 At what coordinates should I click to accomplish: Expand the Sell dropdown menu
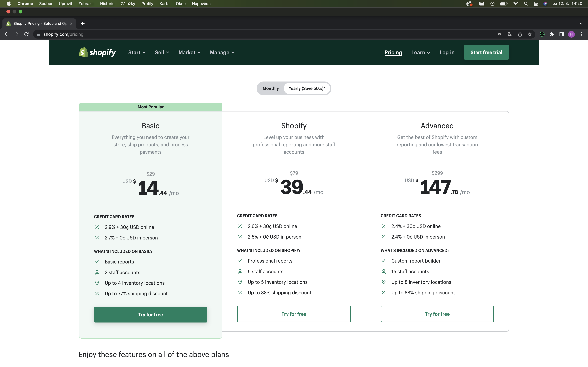coord(162,52)
